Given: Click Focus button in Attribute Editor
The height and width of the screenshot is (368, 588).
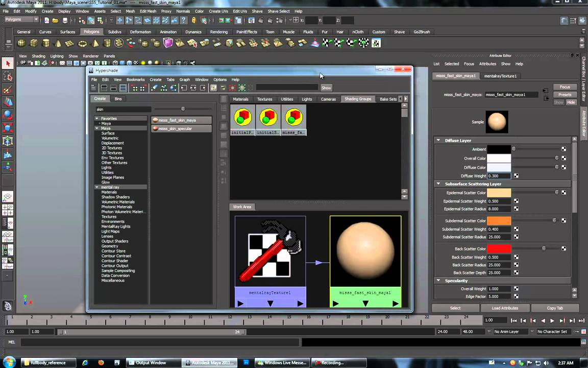Looking at the screenshot, I should [565, 87].
